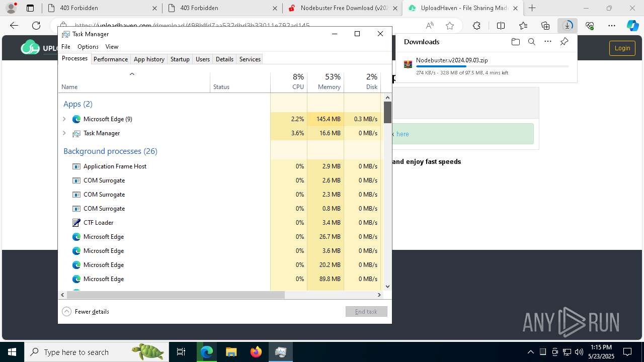Toggle Split screen icon in Edge toolbar
Viewport: 644px width, 362px height.
pos(501,26)
